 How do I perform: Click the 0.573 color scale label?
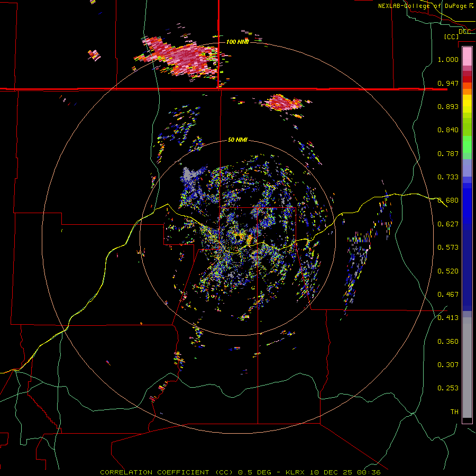[448, 248]
